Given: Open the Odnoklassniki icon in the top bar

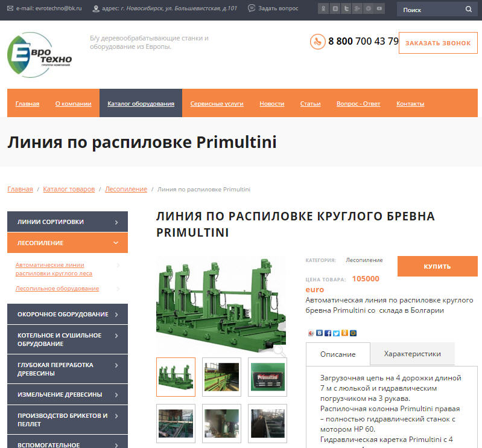Looking at the screenshot, I should (323, 8).
